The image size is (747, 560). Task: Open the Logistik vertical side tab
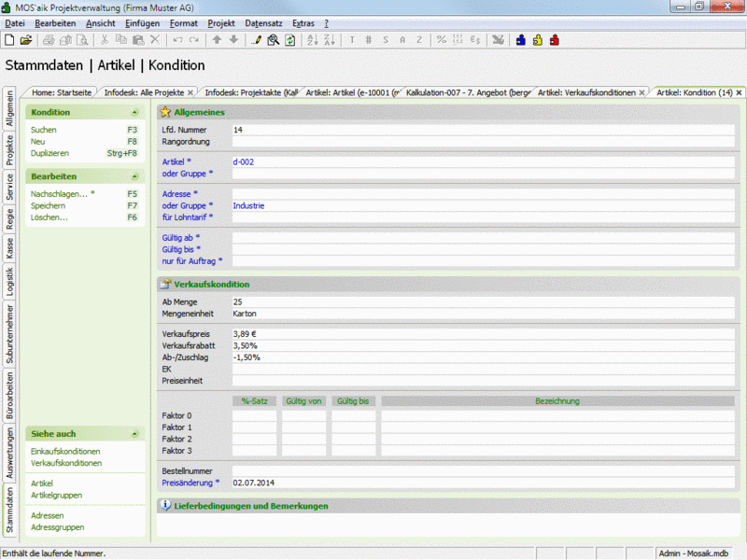(9, 282)
